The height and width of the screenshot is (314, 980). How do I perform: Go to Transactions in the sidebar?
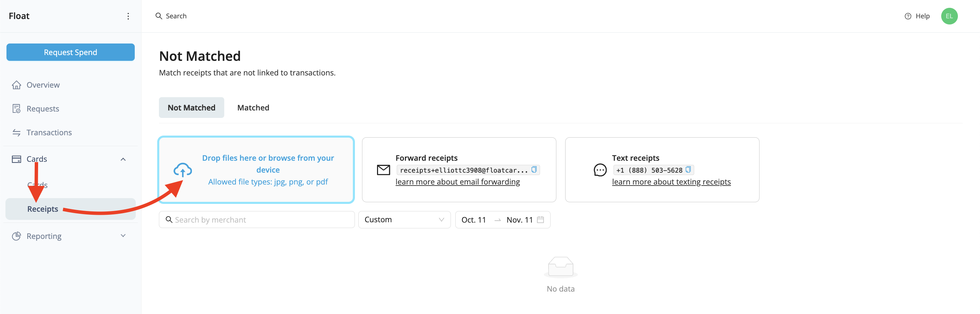(x=49, y=132)
